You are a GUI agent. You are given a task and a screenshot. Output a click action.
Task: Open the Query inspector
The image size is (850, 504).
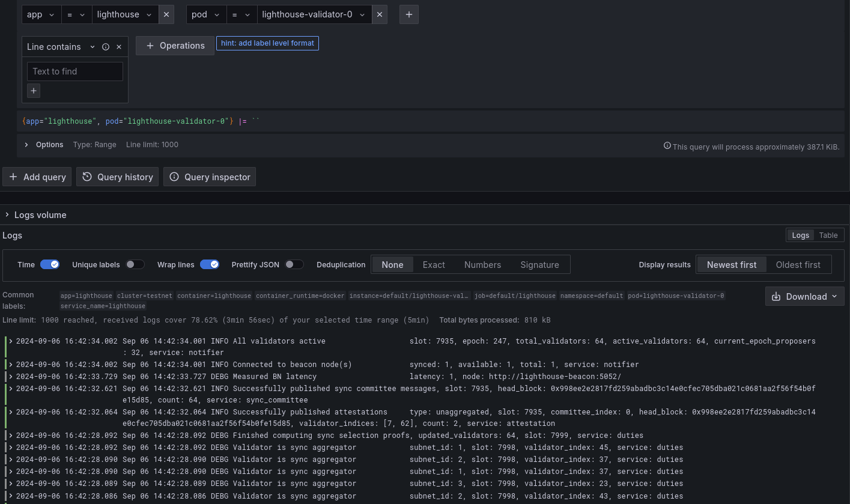[210, 177]
